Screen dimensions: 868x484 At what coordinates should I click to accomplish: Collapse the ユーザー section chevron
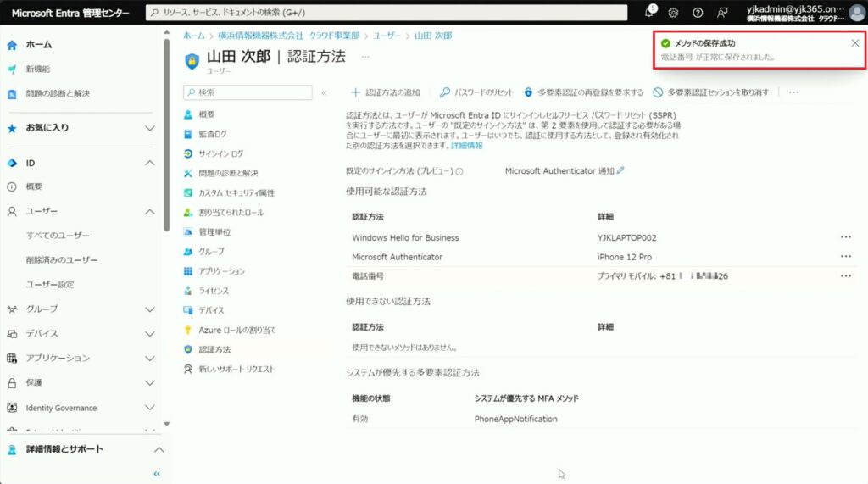tap(150, 212)
